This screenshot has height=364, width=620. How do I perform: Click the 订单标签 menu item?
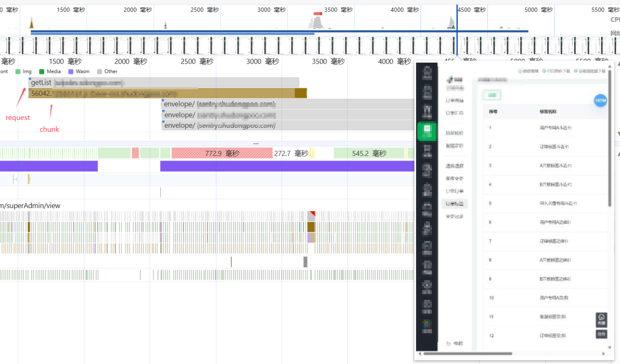[455, 204]
